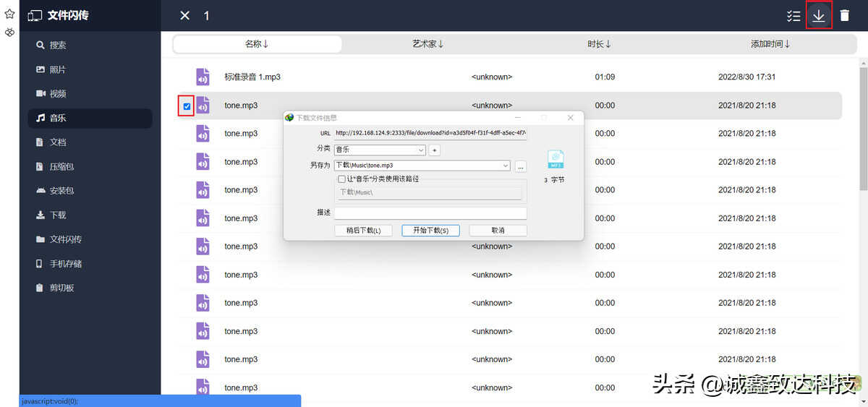Click the disabled 下载\Music\ path field
The image size is (868, 407).
pos(430,192)
